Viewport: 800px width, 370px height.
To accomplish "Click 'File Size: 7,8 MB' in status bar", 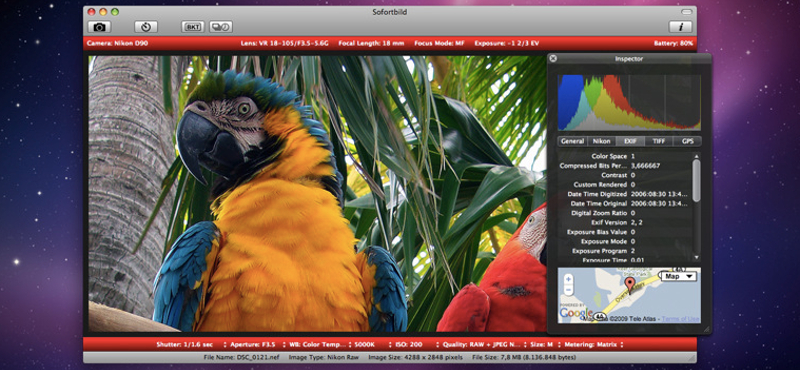I will point(524,358).
